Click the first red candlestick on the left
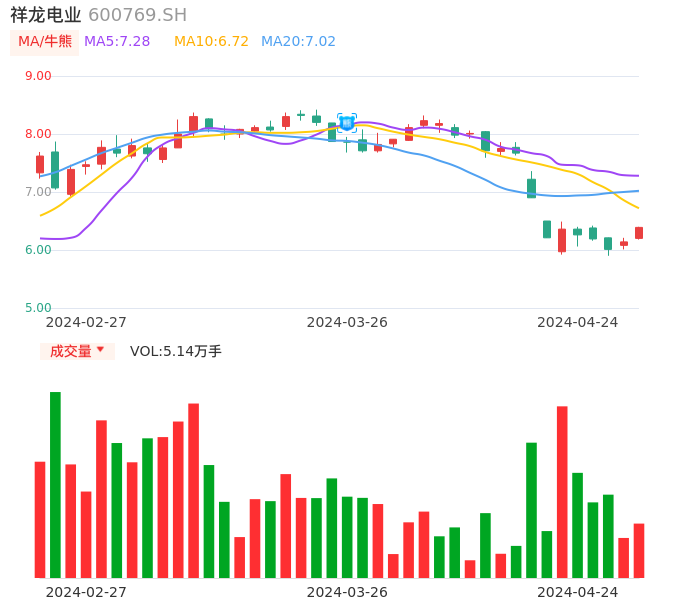 pos(40,164)
